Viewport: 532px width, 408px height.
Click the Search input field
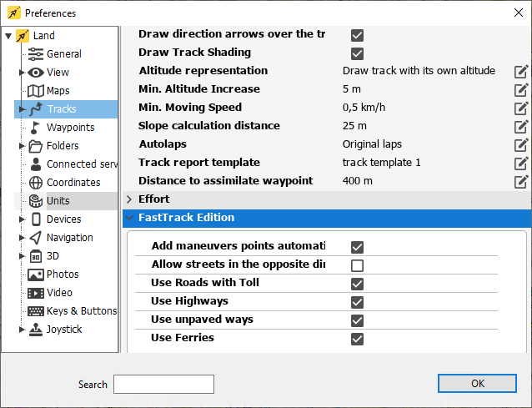click(164, 385)
